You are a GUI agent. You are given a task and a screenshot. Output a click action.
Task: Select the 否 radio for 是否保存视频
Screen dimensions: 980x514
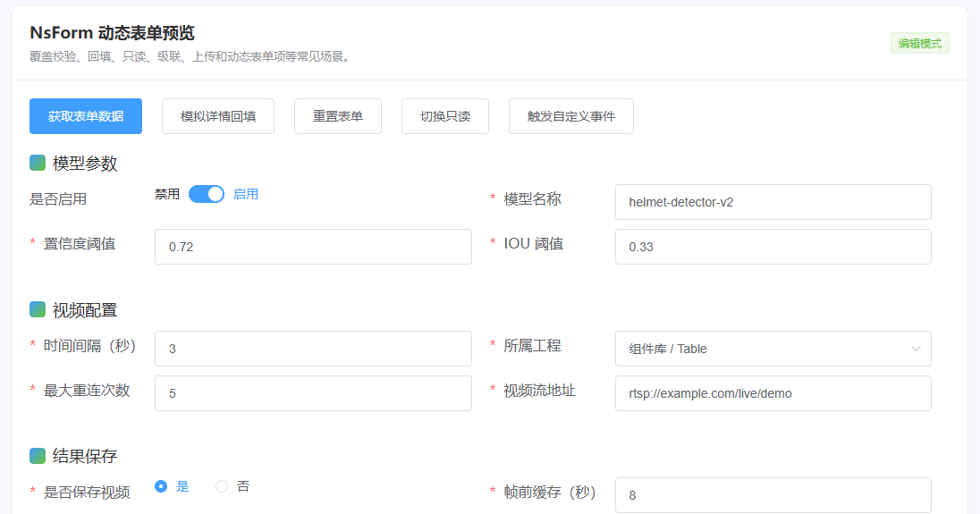[x=222, y=486]
